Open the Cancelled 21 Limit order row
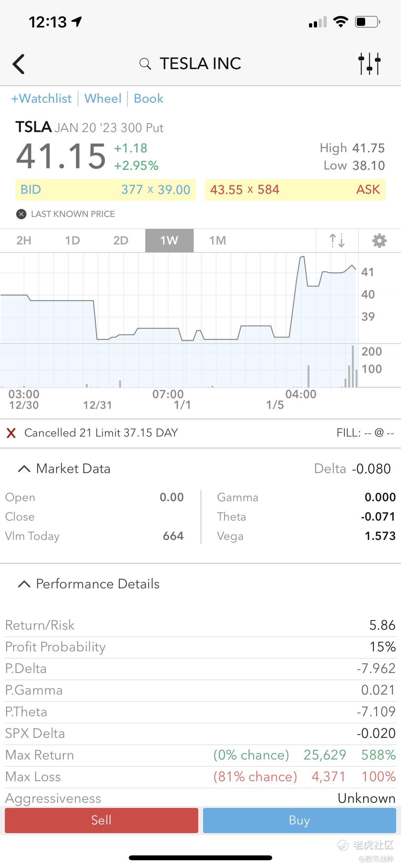The image size is (401, 868). [200, 433]
